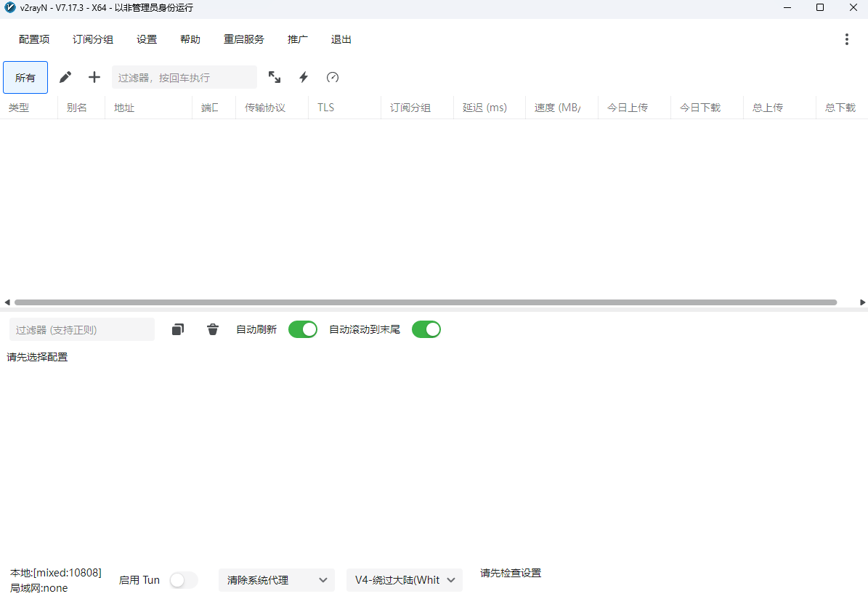This screenshot has height=599, width=868.
Task: Click the scrollbar right arrow
Action: click(862, 302)
